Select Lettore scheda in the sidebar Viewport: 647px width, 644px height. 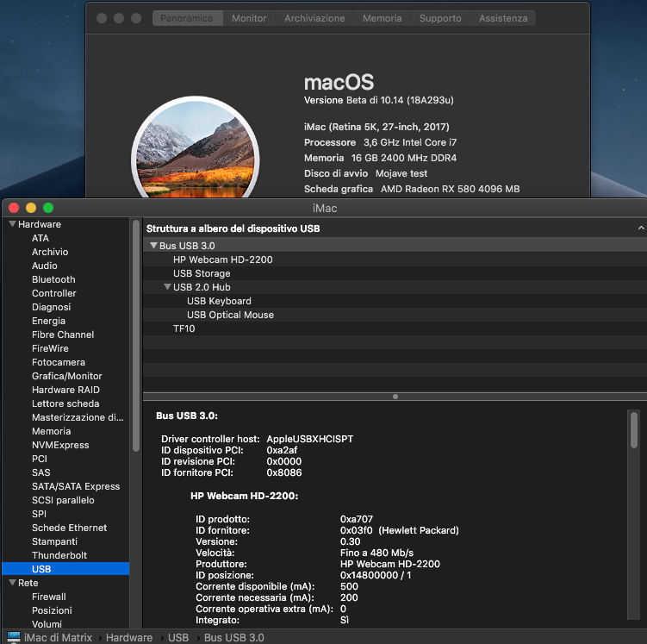tap(65, 403)
